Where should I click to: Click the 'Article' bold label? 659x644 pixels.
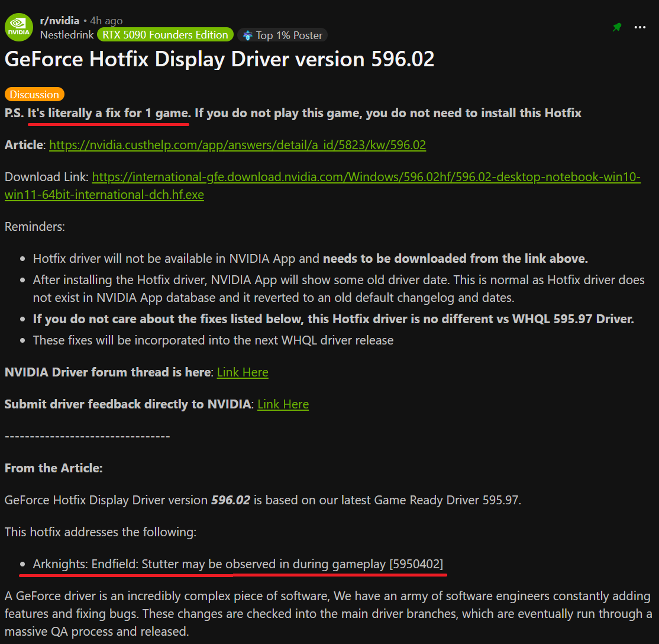tap(24, 144)
